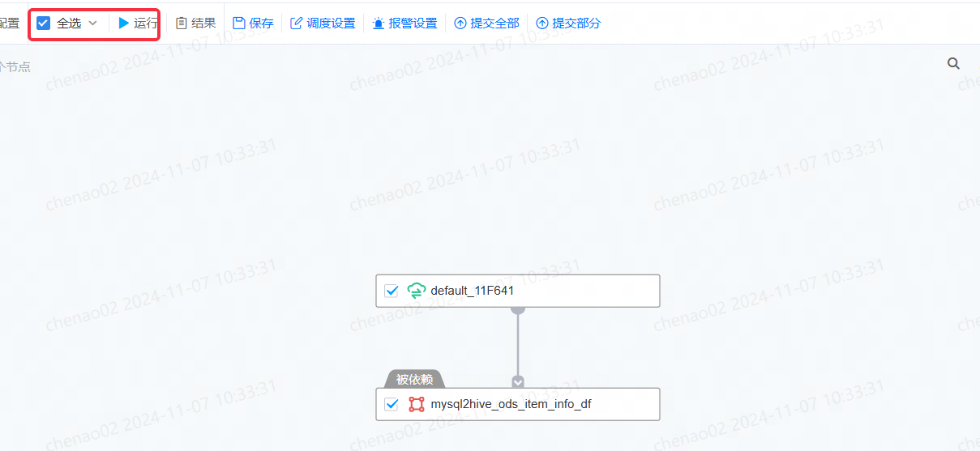Screen dimensions: 980x451
Task: Expand the 全选 dropdown arrow
Action: click(92, 23)
